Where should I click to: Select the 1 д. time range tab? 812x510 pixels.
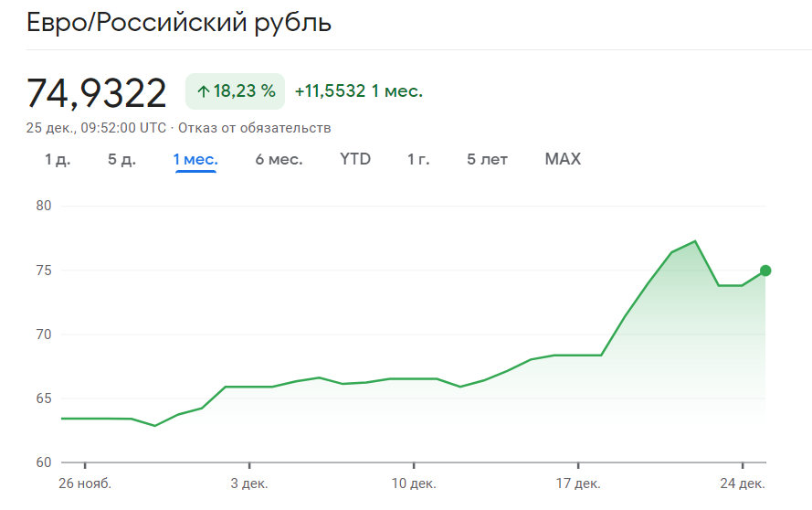pyautogui.click(x=58, y=159)
